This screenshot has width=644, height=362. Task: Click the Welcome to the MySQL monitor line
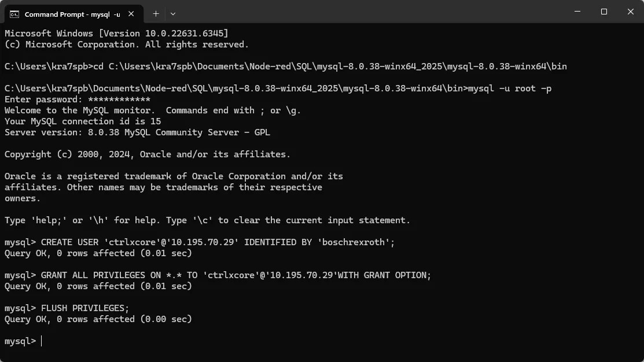pyautogui.click(x=153, y=110)
